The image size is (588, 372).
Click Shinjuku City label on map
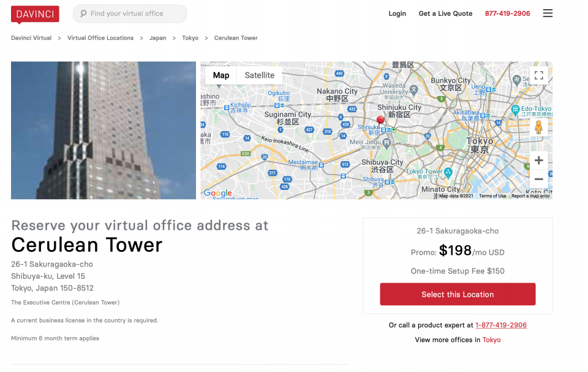tap(399, 111)
